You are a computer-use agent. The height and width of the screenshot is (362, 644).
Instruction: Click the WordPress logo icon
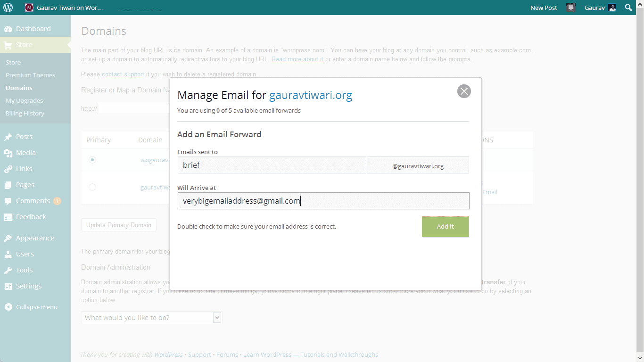click(8, 8)
